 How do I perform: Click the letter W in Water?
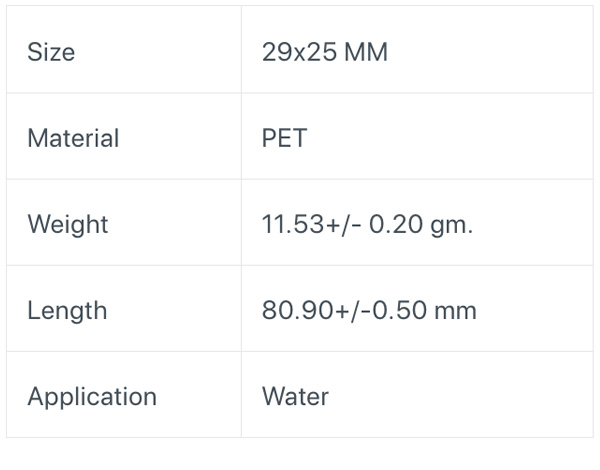(276, 396)
